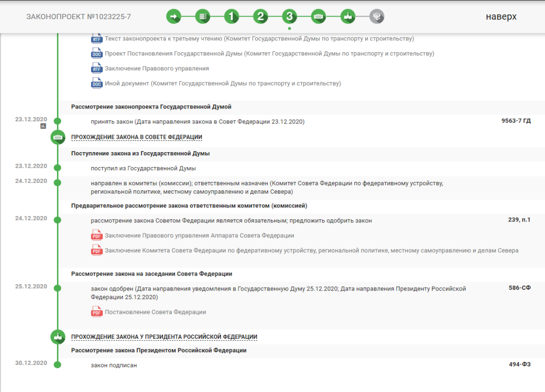Collapse 'Прохождение закона в Совете Федерации' section

(x=136, y=137)
